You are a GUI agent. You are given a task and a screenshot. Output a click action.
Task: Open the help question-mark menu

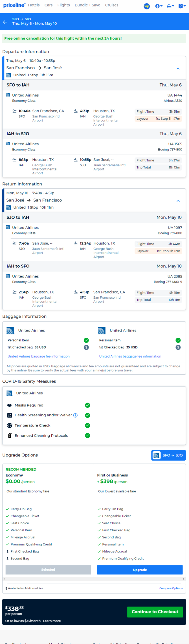click(x=182, y=6)
